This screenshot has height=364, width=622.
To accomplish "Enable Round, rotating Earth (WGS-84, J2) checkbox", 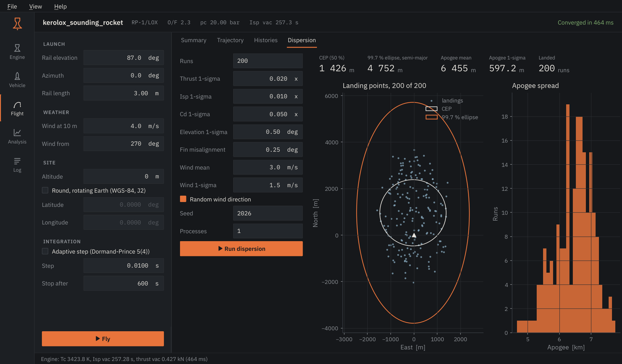I will [x=45, y=190].
